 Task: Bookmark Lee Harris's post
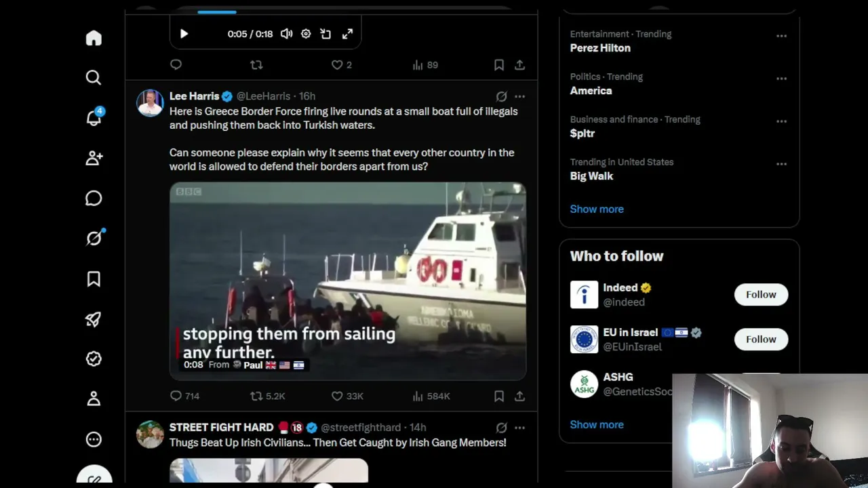tap(498, 396)
